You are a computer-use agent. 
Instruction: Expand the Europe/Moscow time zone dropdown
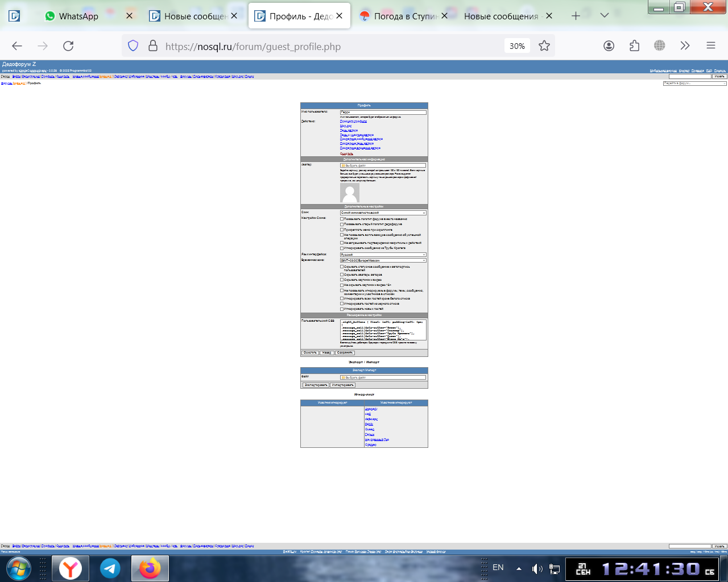coord(383,260)
